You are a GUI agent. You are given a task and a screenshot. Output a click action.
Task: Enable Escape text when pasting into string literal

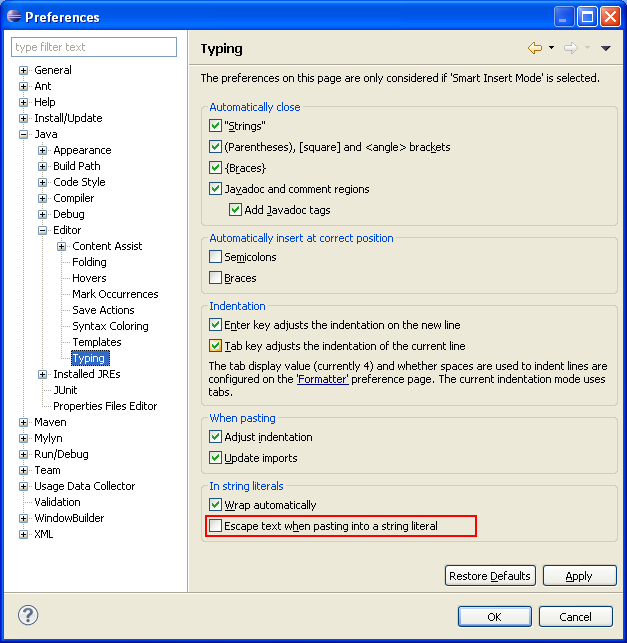coord(215,526)
